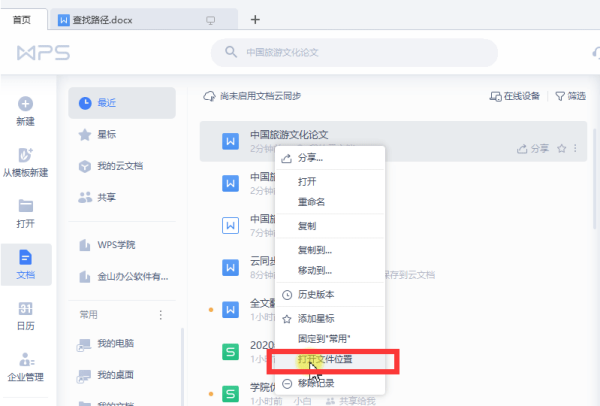
Task: Open 金山办公软件有... entry
Action: point(122,276)
